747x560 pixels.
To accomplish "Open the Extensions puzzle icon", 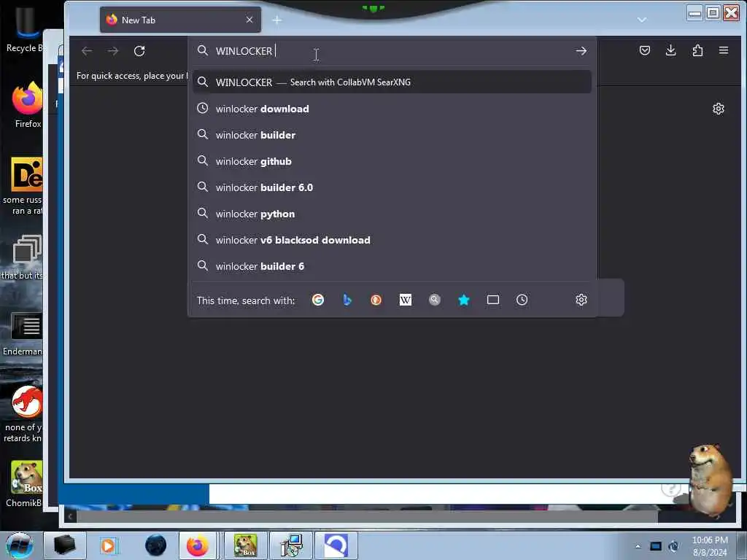I will (x=697, y=50).
